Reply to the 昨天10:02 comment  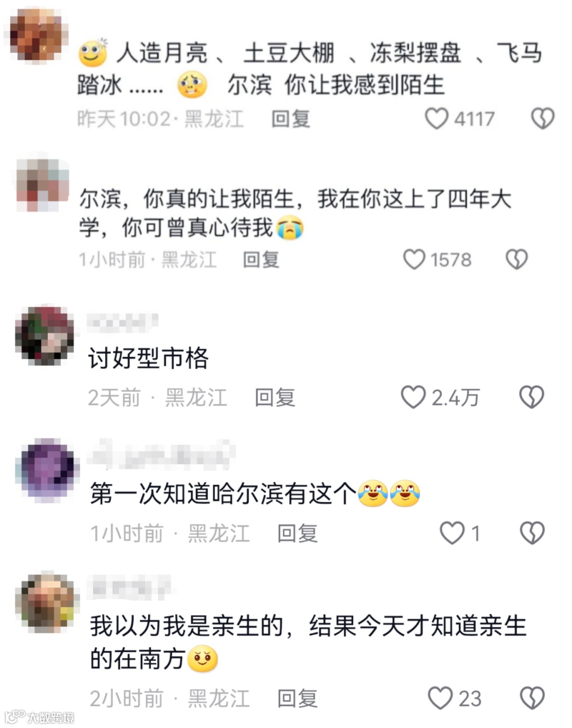pyautogui.click(x=291, y=119)
